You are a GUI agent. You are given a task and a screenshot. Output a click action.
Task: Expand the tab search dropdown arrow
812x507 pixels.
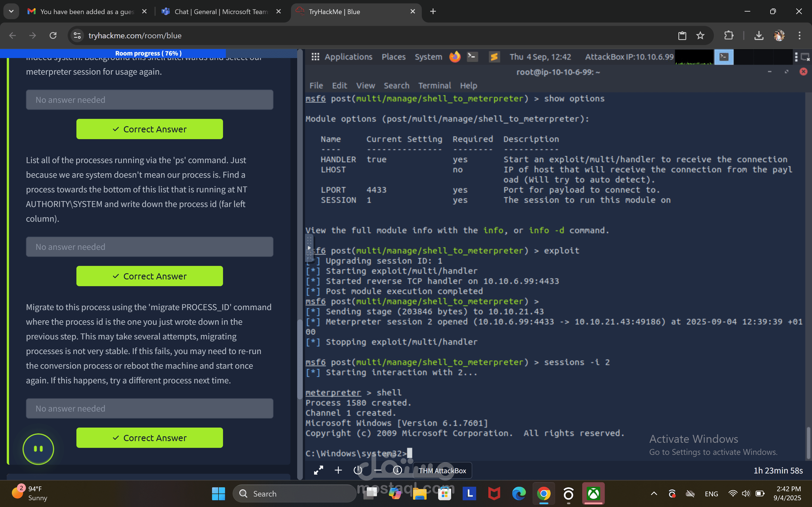(11, 11)
